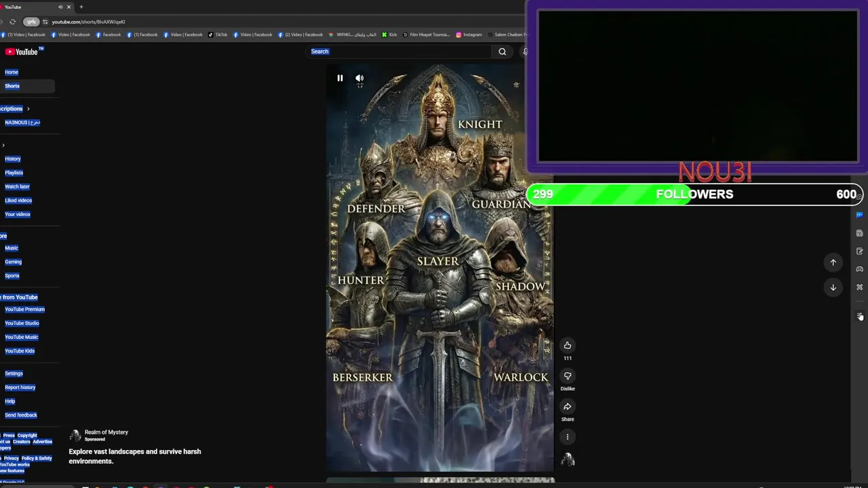Image resolution: width=868 pixels, height=488 pixels.
Task: Click the youtube.com/shorts address bar
Action: click(89, 22)
